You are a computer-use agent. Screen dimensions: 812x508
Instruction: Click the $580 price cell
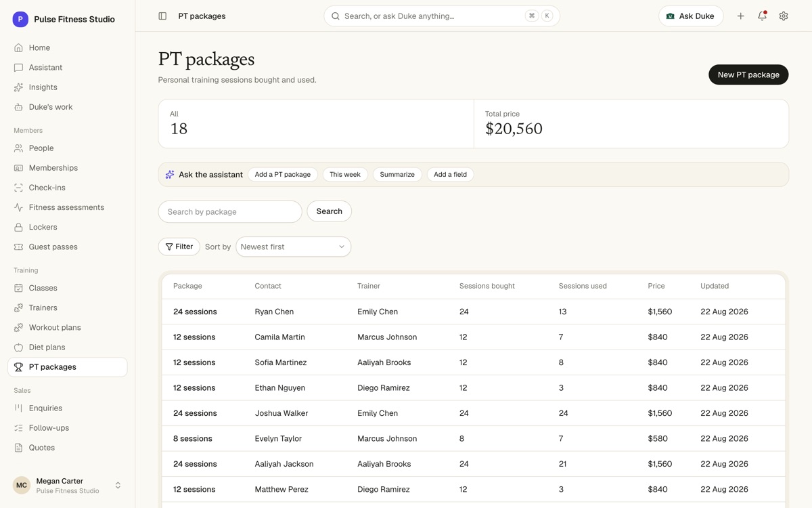658,439
